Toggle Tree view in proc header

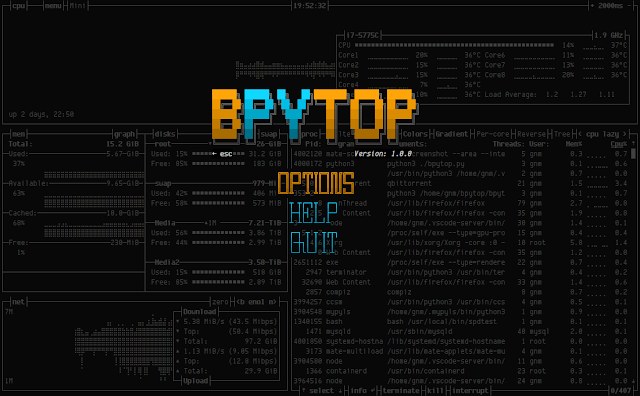tap(562, 134)
